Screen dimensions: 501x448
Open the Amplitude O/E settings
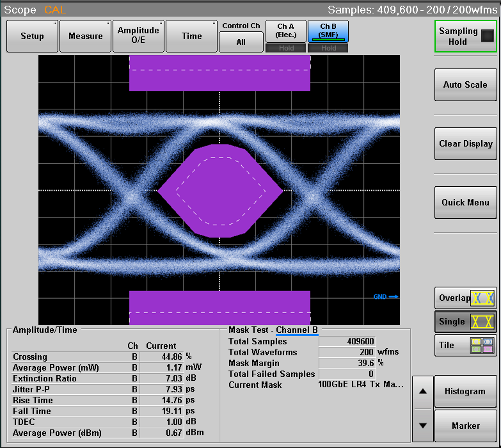pyautogui.click(x=138, y=36)
